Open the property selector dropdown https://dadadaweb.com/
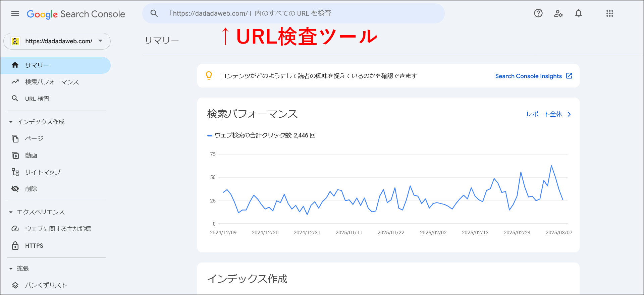 click(57, 41)
